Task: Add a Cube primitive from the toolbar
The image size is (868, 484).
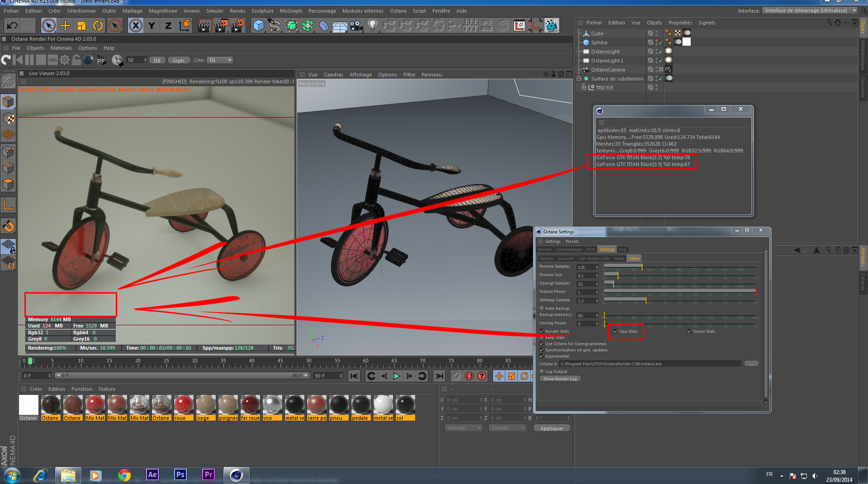Action: 258,26
